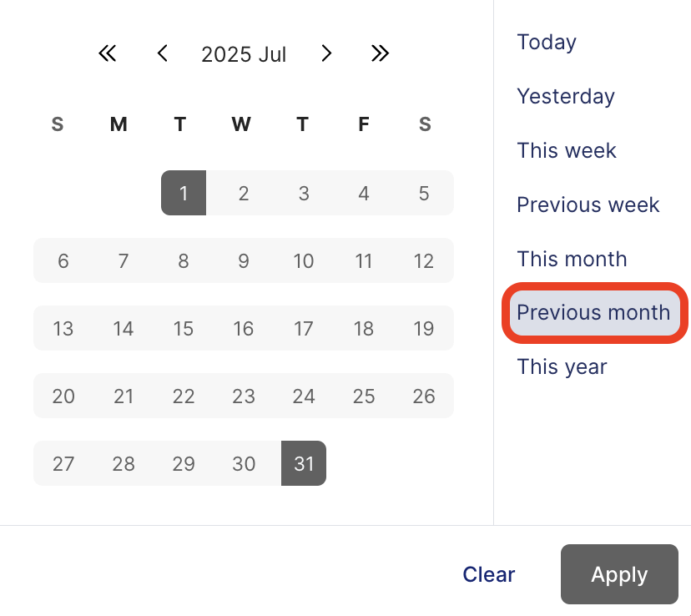Select July 31, the range end date
This screenshot has width=691, height=616.
coord(304,463)
